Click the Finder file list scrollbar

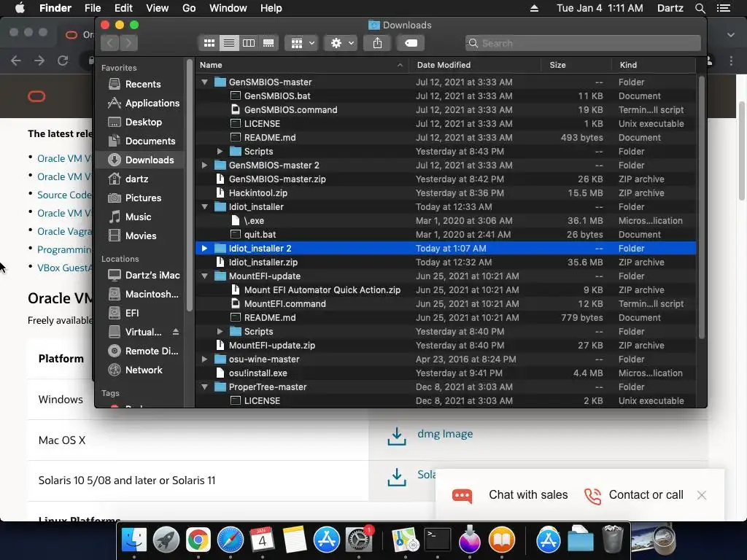pos(701,207)
